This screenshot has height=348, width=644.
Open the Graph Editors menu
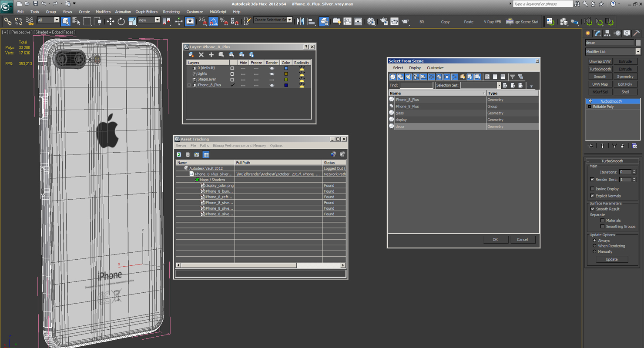(147, 12)
